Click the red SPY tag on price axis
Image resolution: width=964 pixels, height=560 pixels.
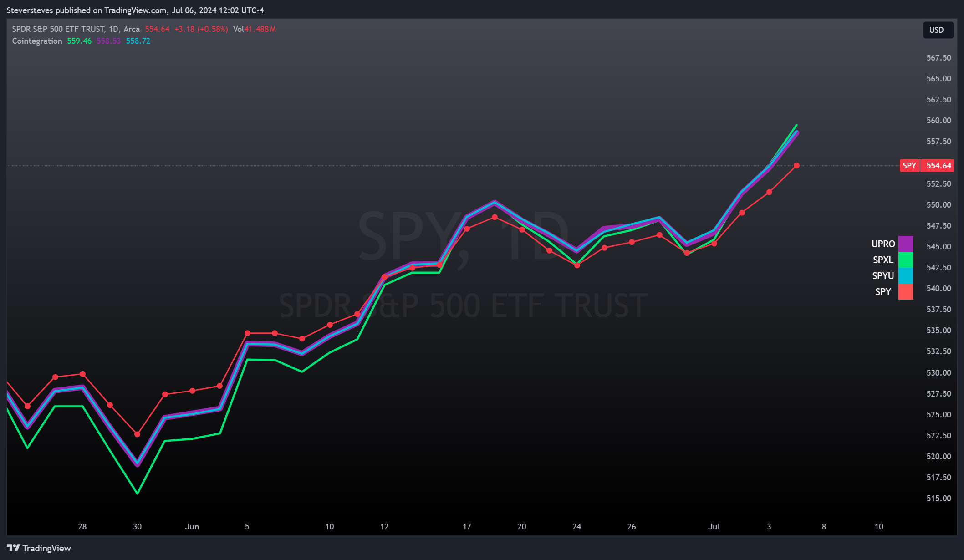coord(909,166)
